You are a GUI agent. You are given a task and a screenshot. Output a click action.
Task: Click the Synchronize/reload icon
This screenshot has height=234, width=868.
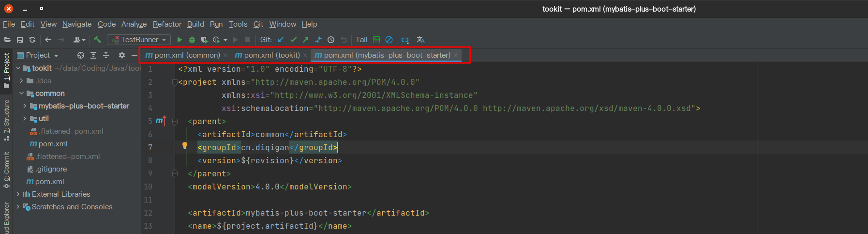coord(32,40)
